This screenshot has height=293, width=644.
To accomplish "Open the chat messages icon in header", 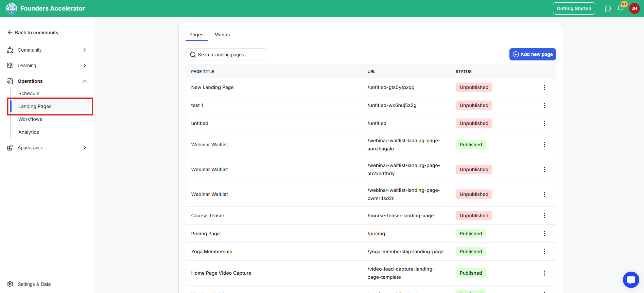I will pos(608,8).
